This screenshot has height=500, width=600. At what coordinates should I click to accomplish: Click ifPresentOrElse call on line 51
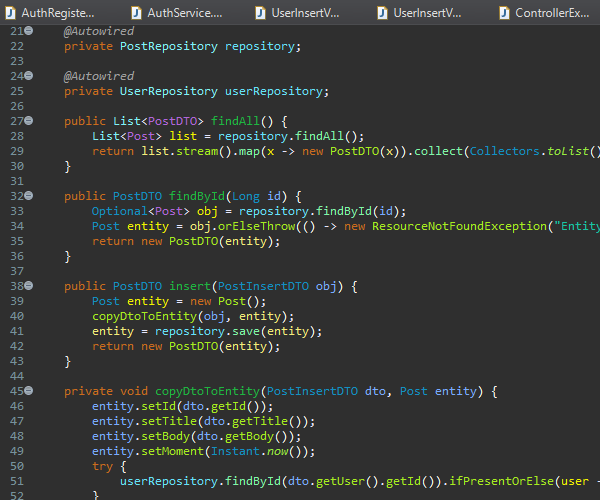501,481
